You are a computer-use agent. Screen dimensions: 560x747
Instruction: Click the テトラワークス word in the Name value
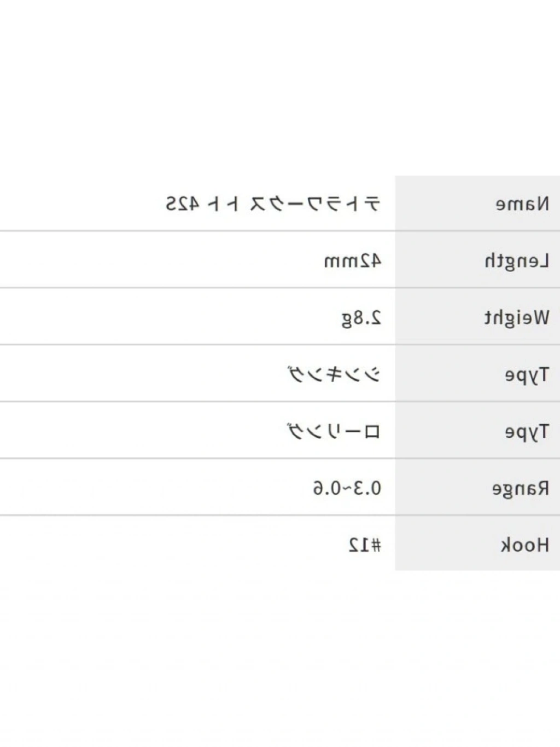point(314,204)
